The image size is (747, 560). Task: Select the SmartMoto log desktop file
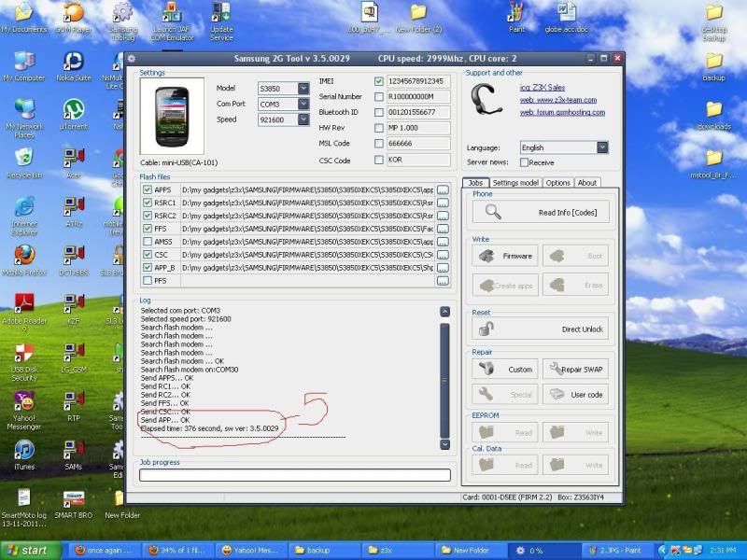pyautogui.click(x=24, y=509)
